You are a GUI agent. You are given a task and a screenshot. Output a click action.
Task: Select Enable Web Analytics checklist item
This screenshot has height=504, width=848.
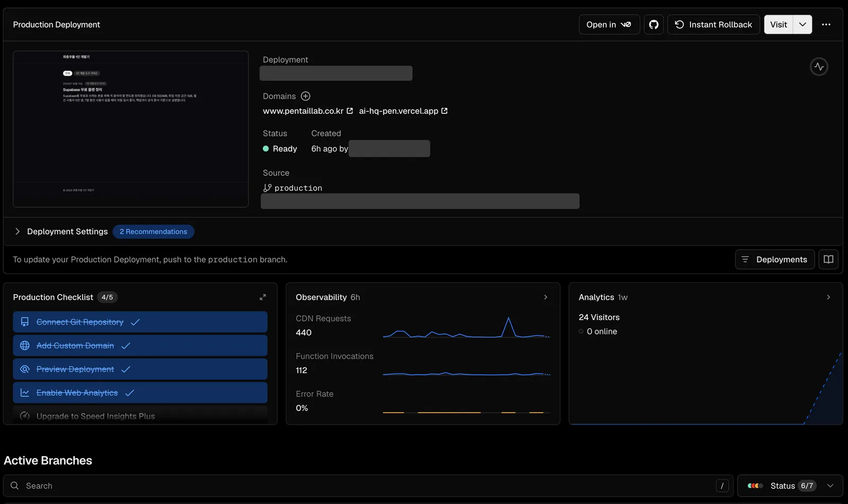140,393
